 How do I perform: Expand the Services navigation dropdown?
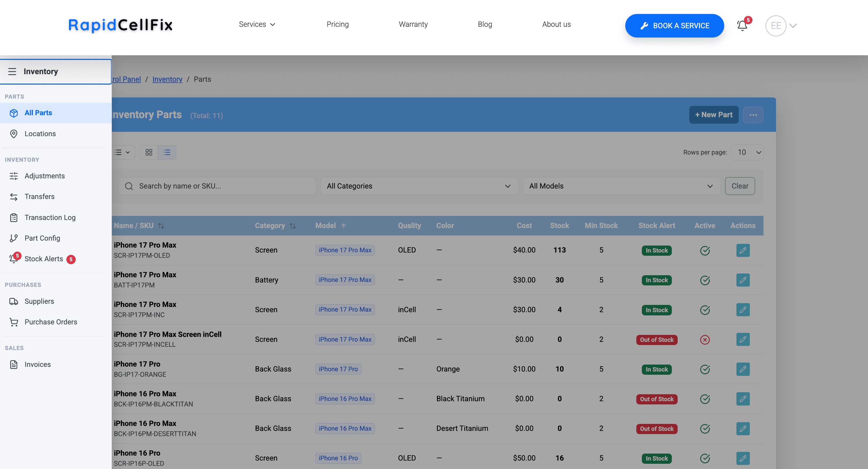coord(257,24)
